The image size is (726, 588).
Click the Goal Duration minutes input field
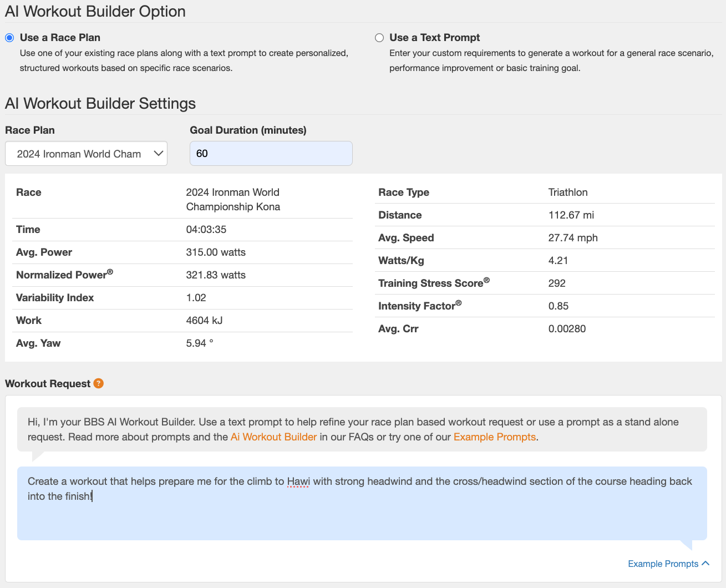271,153
